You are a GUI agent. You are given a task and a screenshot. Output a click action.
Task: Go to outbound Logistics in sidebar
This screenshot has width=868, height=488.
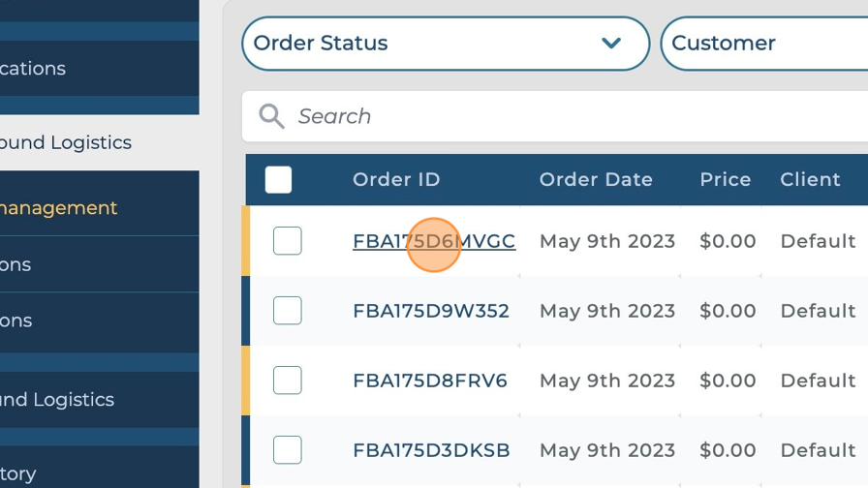(x=66, y=142)
